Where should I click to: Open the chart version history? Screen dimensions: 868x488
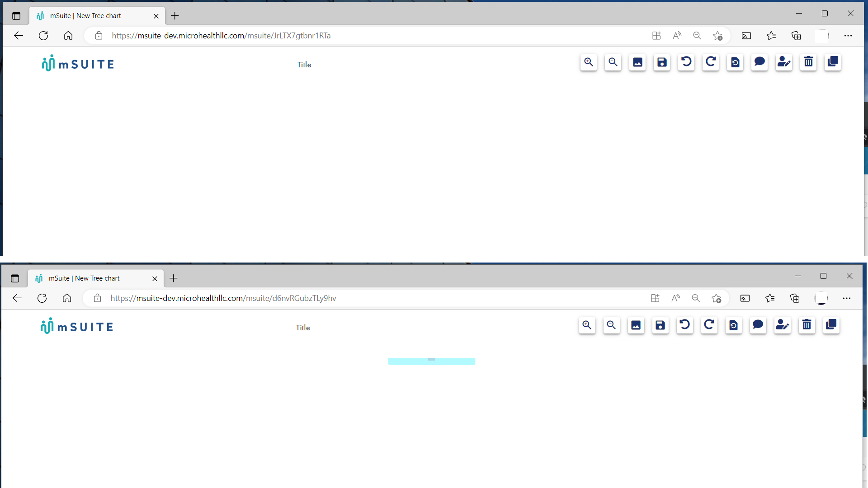tap(735, 62)
